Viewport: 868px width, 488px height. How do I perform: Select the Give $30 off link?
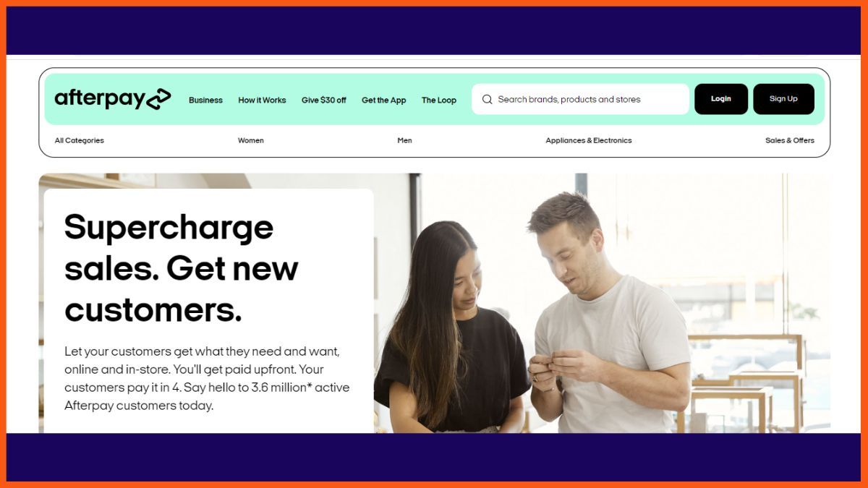[x=323, y=100]
